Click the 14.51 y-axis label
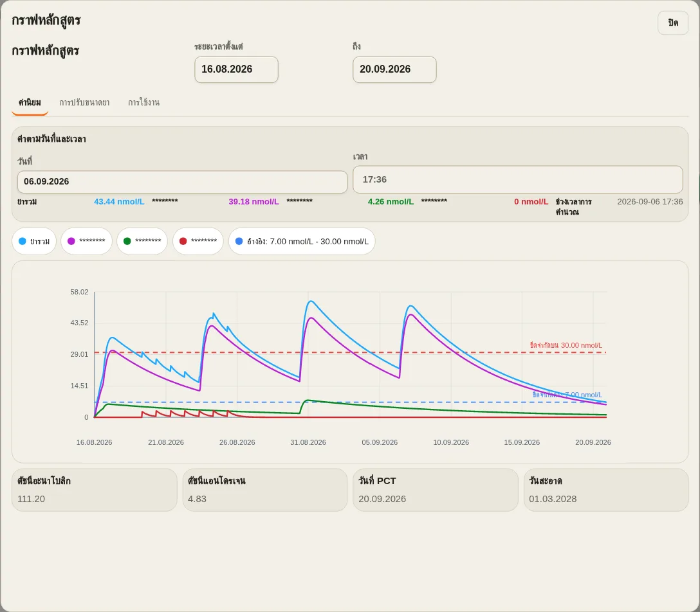This screenshot has height=612, width=700. (x=80, y=386)
